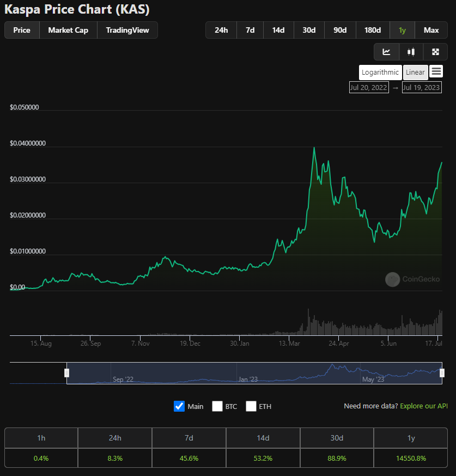Click the 45.6% 7d change value
The height and width of the screenshot is (476, 456).
pyautogui.click(x=189, y=458)
